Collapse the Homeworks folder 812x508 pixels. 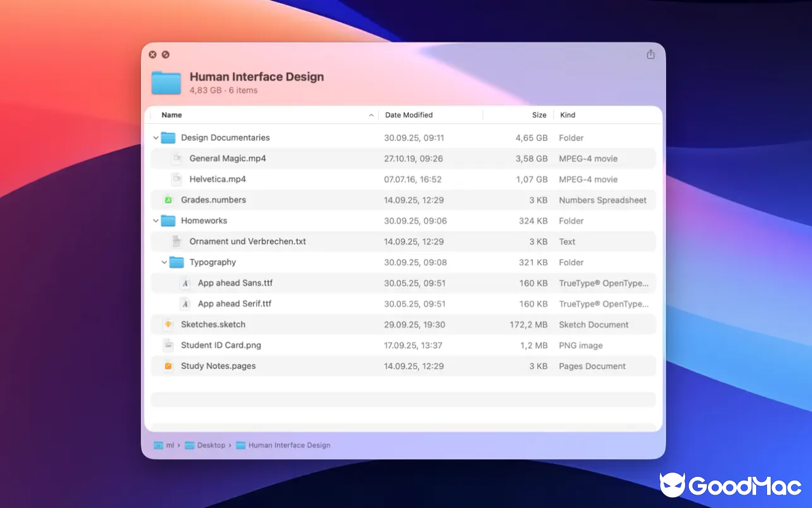coord(155,220)
